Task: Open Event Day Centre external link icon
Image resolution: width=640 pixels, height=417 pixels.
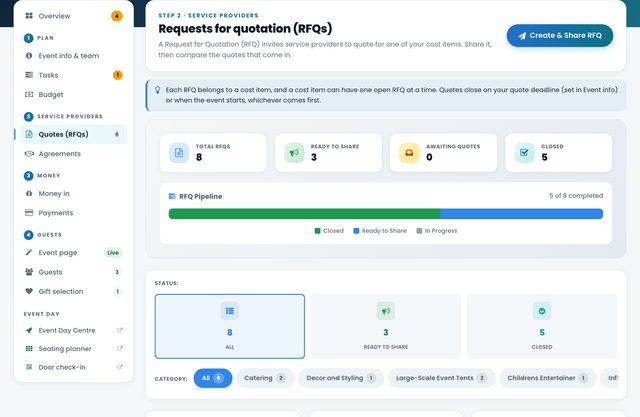Action: pyautogui.click(x=120, y=330)
